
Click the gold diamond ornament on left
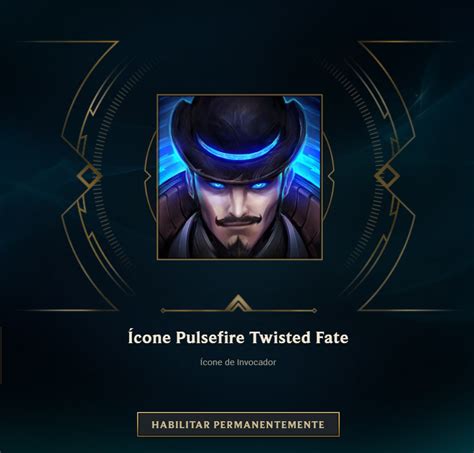point(88,176)
